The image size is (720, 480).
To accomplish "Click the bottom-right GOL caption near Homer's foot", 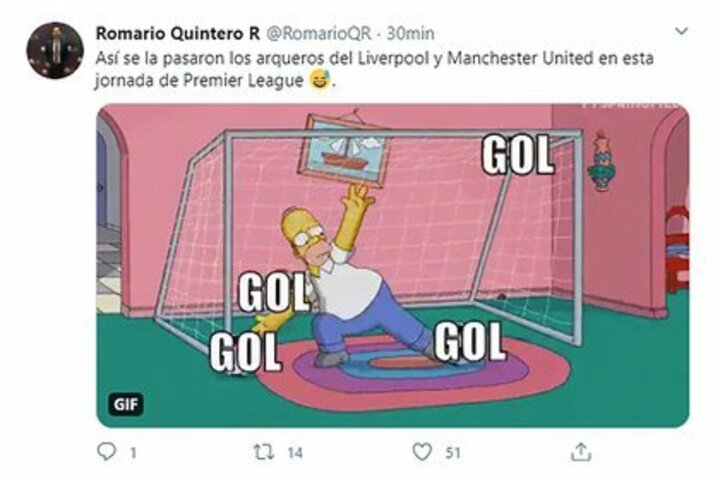I will 469,340.
